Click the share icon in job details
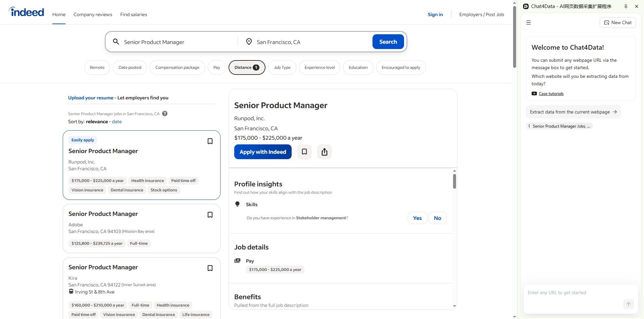Screen dimensions: 644x319 [324, 152]
